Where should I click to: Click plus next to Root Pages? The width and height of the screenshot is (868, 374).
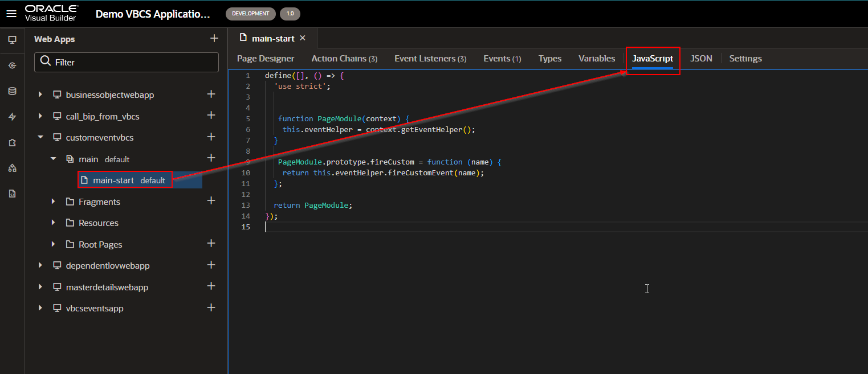[x=211, y=243]
